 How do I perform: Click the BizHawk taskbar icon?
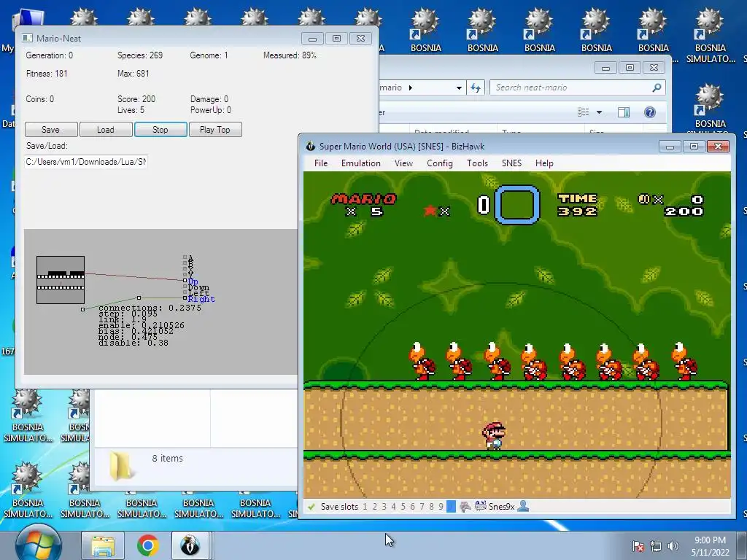pyautogui.click(x=190, y=545)
